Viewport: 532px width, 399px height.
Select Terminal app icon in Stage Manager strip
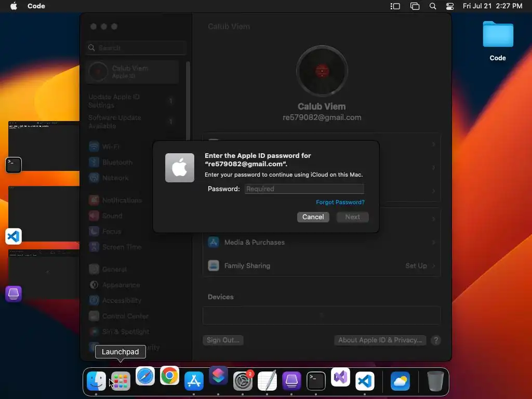coord(14,165)
